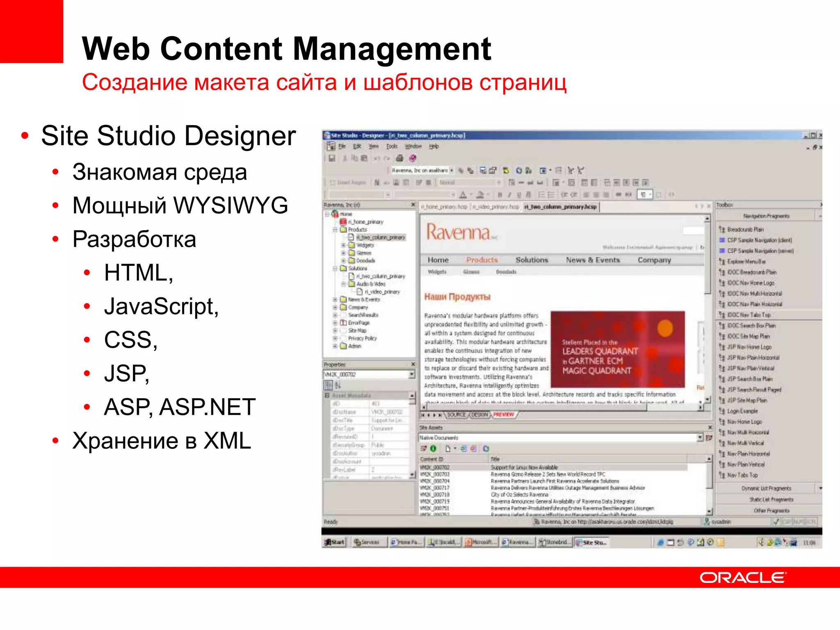
Task: Click the Breadcrumb Plain fragment icon in Toolbox
Action: [722, 230]
